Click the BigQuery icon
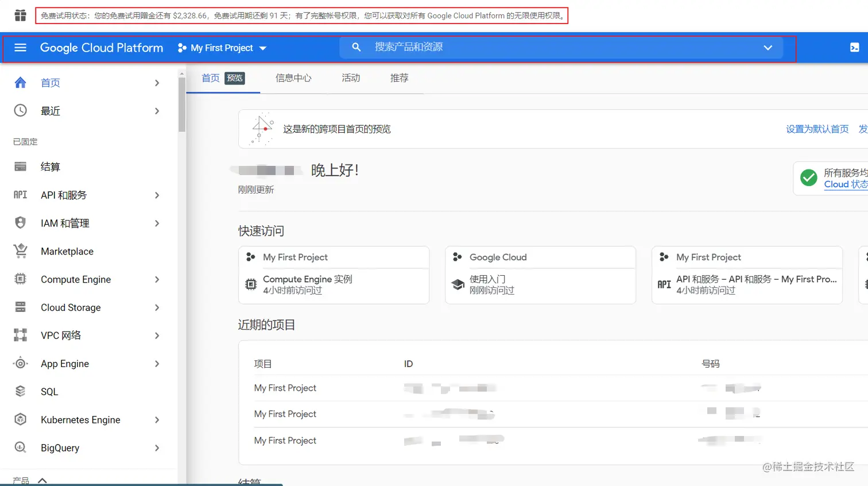The image size is (868, 486). pyautogui.click(x=20, y=447)
